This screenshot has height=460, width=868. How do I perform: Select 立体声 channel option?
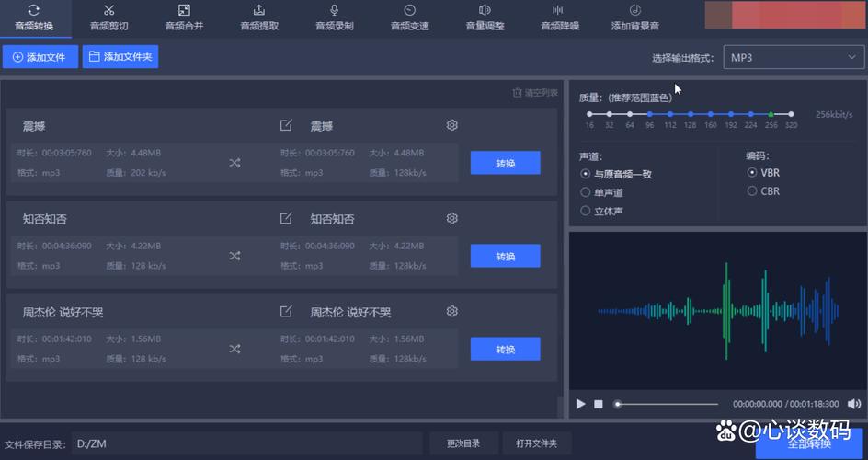point(601,211)
